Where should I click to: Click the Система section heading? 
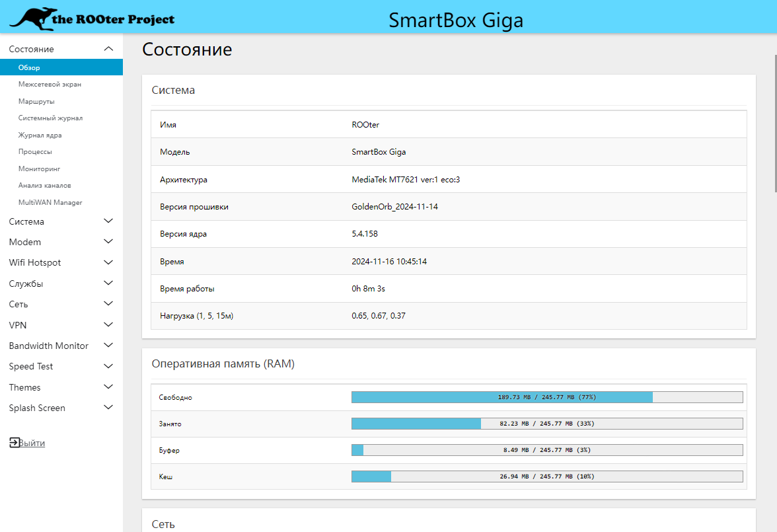click(x=173, y=91)
